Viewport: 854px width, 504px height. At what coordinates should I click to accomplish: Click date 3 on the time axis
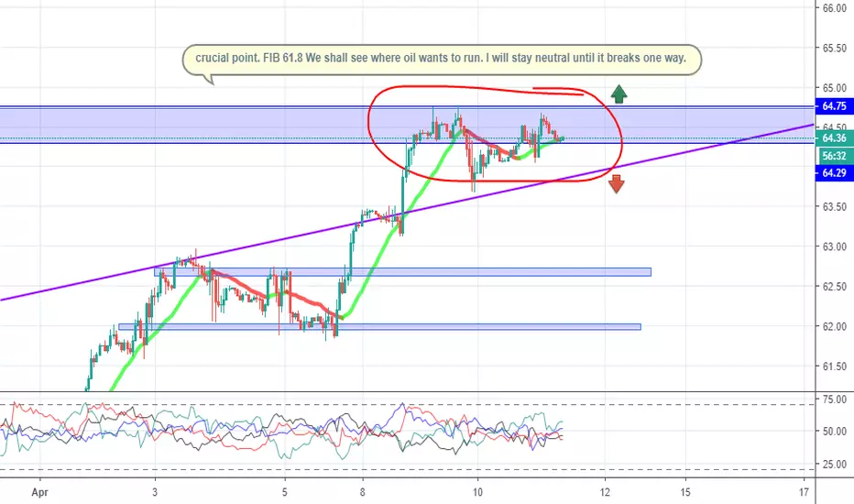tap(155, 493)
